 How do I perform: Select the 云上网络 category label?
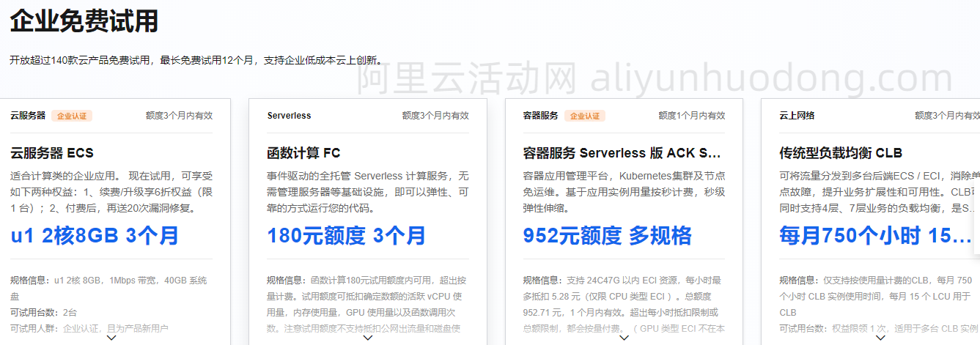pos(797,116)
